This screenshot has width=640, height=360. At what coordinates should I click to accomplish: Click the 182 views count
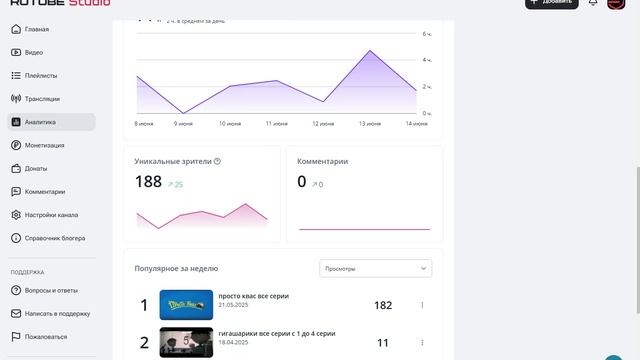[x=383, y=305]
